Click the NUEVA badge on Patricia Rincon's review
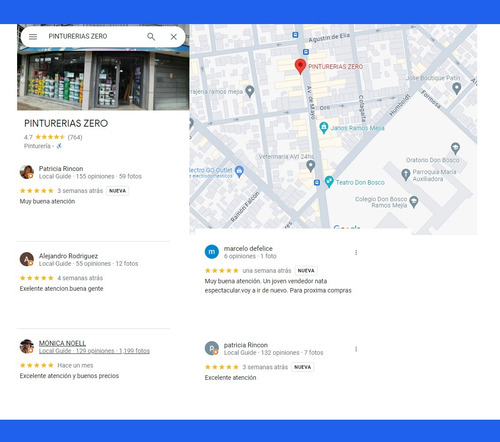This screenshot has width=500, height=442. pyautogui.click(x=118, y=191)
